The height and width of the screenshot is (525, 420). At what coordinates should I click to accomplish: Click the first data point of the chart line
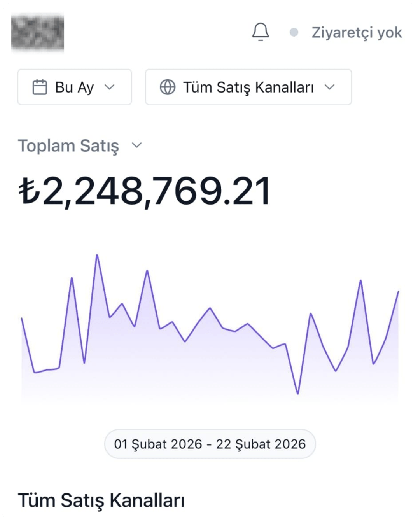pyautogui.click(x=22, y=318)
